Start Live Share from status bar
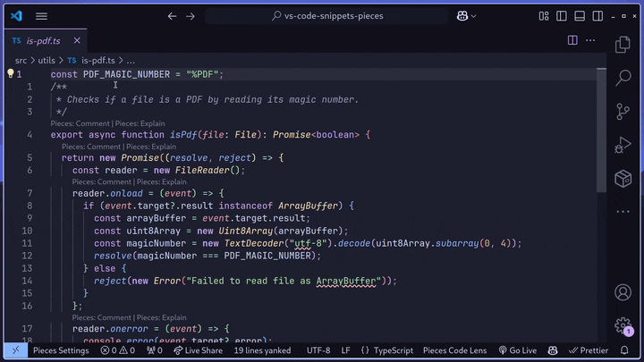 (199, 350)
